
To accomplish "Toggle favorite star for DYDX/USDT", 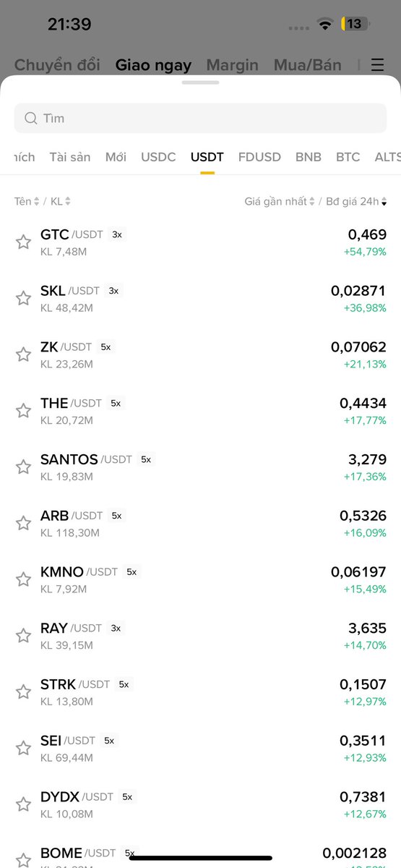I will [24, 804].
